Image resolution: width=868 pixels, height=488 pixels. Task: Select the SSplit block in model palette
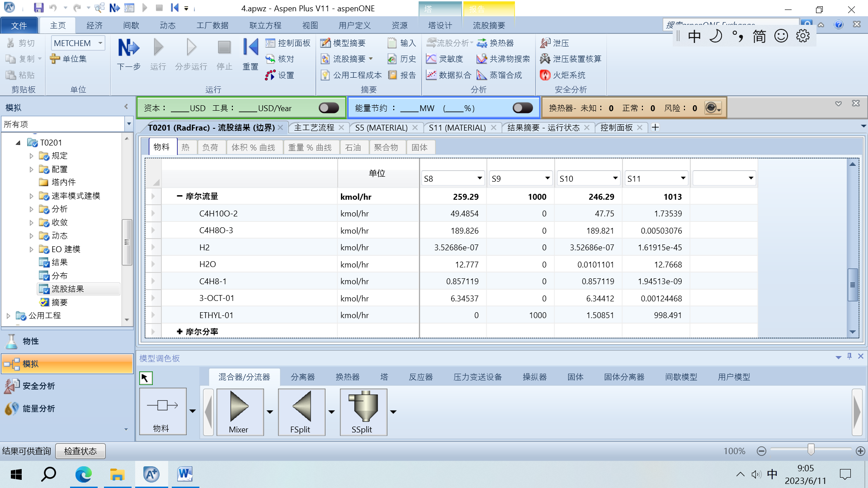pos(363,412)
